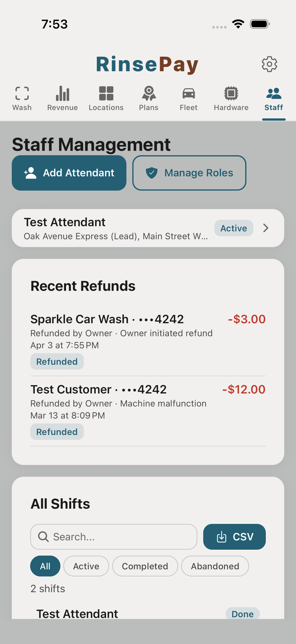Export shifts as CSV

tap(234, 536)
